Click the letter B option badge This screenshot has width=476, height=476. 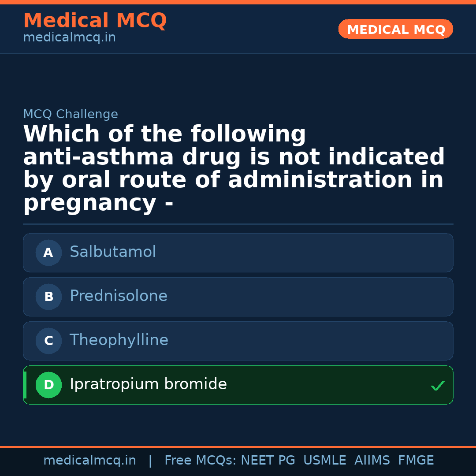(x=48, y=297)
